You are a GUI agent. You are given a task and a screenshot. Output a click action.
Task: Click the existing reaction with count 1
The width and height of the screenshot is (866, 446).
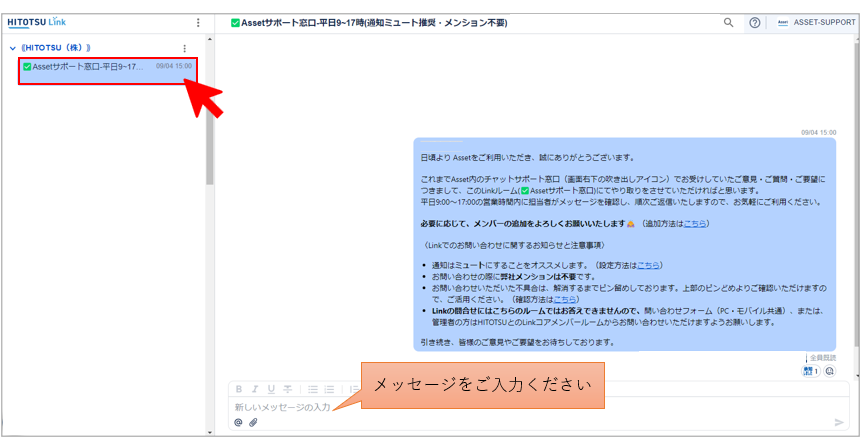(x=811, y=371)
